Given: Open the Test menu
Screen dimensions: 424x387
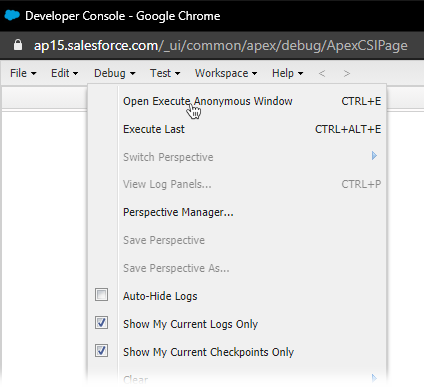Looking at the screenshot, I should tap(165, 73).
